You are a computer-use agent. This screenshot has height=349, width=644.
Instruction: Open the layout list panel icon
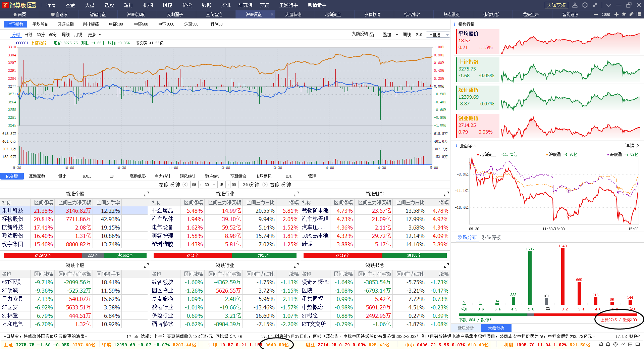[639, 14]
